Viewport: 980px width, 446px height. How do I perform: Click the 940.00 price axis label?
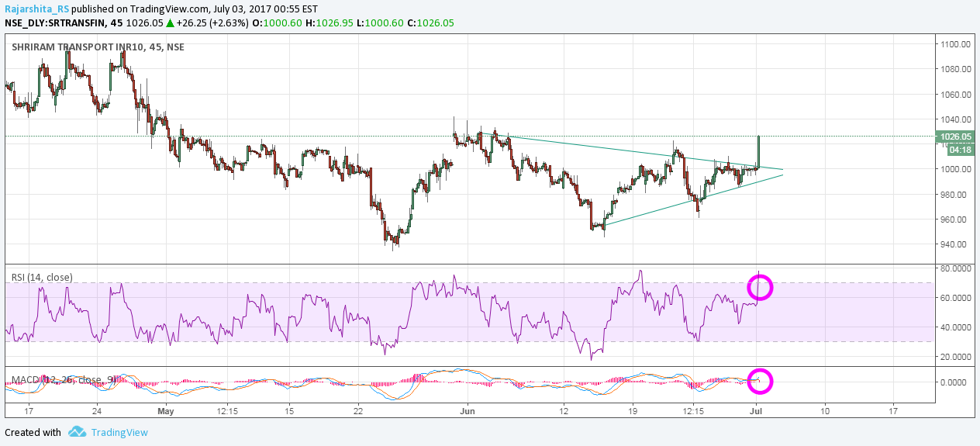(x=955, y=244)
